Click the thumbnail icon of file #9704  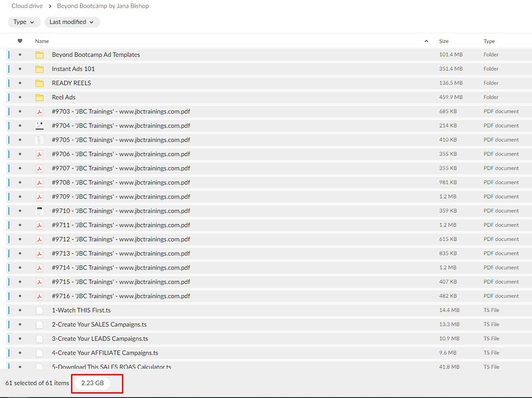coord(39,126)
